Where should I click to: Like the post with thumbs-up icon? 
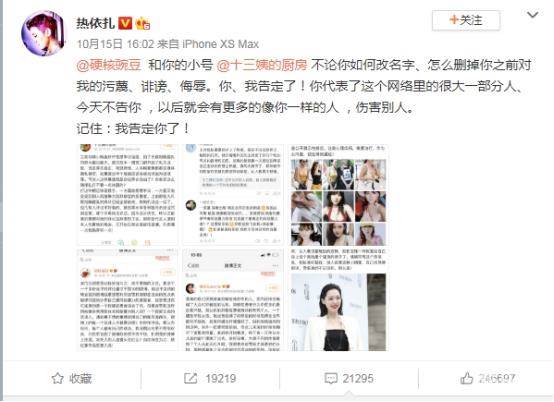pyautogui.click(x=466, y=378)
